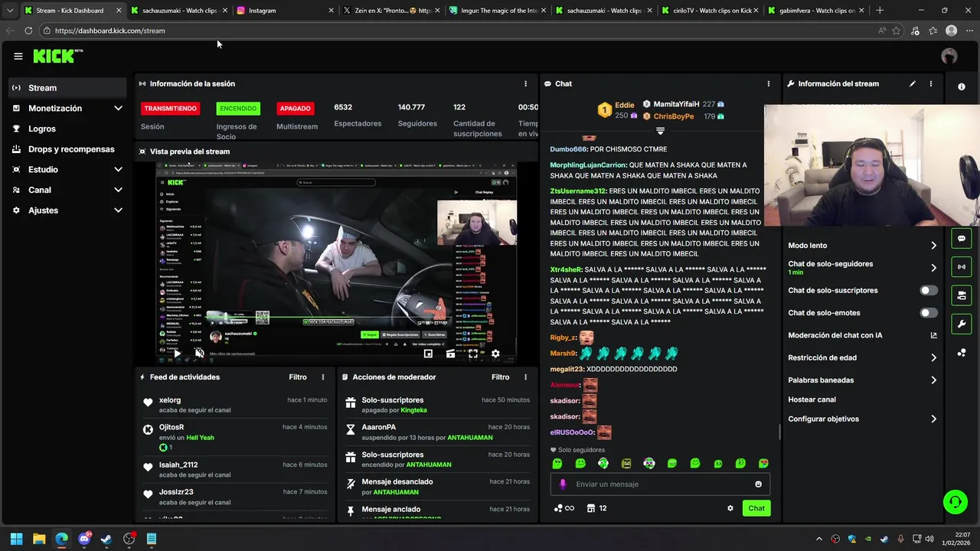This screenshot has width=980, height=551.
Task: Open Información del stream three-dot options
Action: (931, 83)
